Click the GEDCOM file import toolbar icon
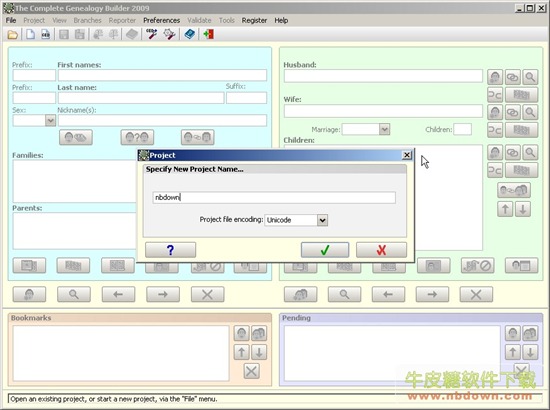 pyautogui.click(x=46, y=34)
